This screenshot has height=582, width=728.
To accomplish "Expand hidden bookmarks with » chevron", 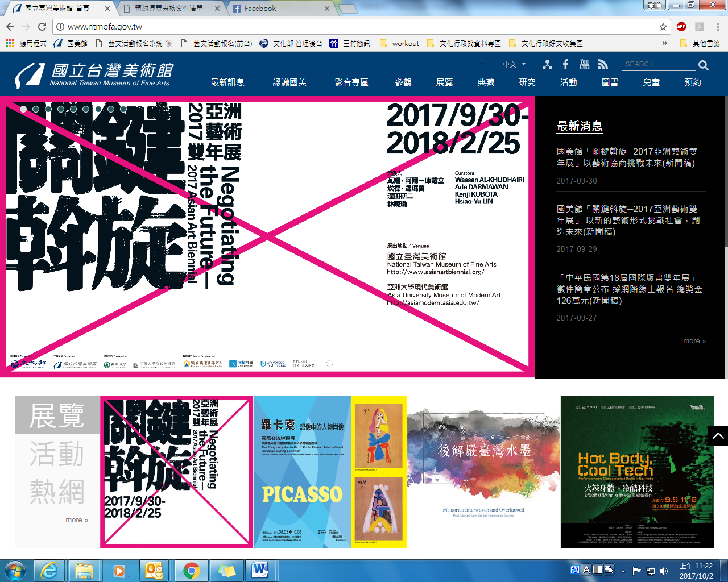I will point(664,43).
